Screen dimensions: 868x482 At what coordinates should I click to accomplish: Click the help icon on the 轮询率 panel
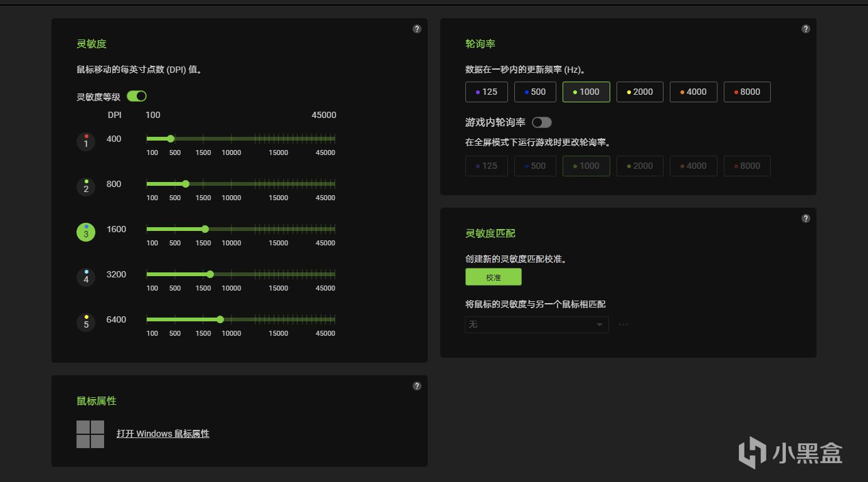point(805,28)
